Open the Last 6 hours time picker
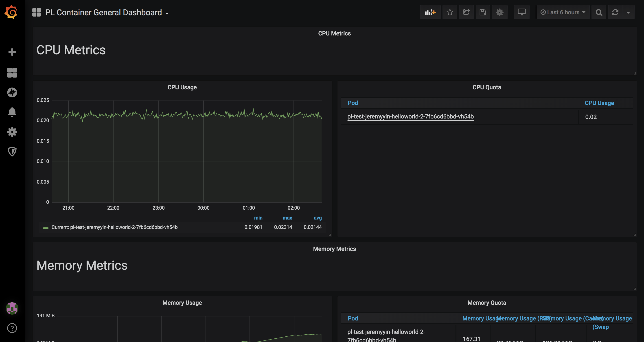The width and height of the screenshot is (644, 342). pos(563,12)
